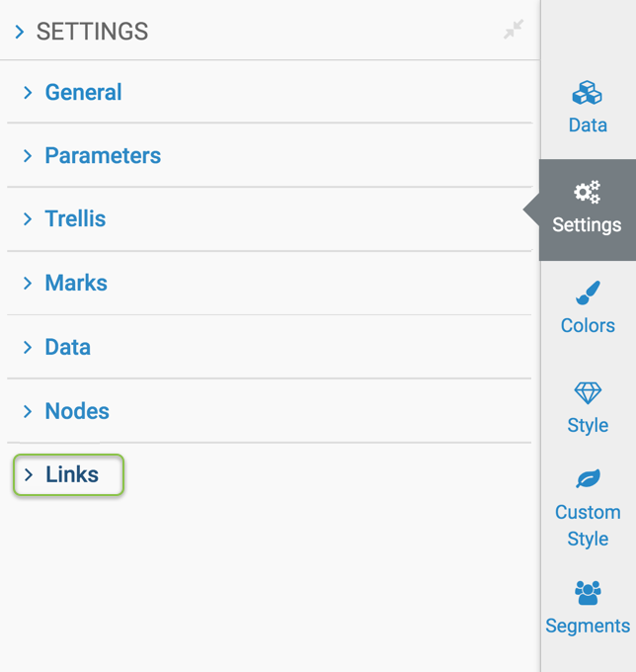Image resolution: width=636 pixels, height=672 pixels.
Task: Click the Data cubes icon
Action: (x=588, y=93)
